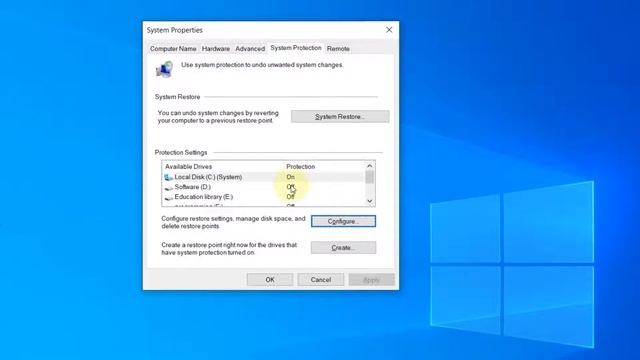Cancel the System Properties dialog
The image size is (640, 360).
coord(320,280)
